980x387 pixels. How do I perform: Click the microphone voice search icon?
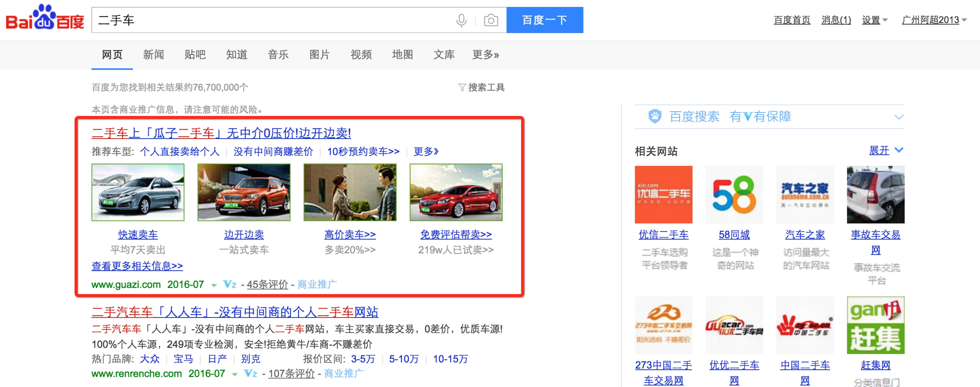[x=461, y=20]
